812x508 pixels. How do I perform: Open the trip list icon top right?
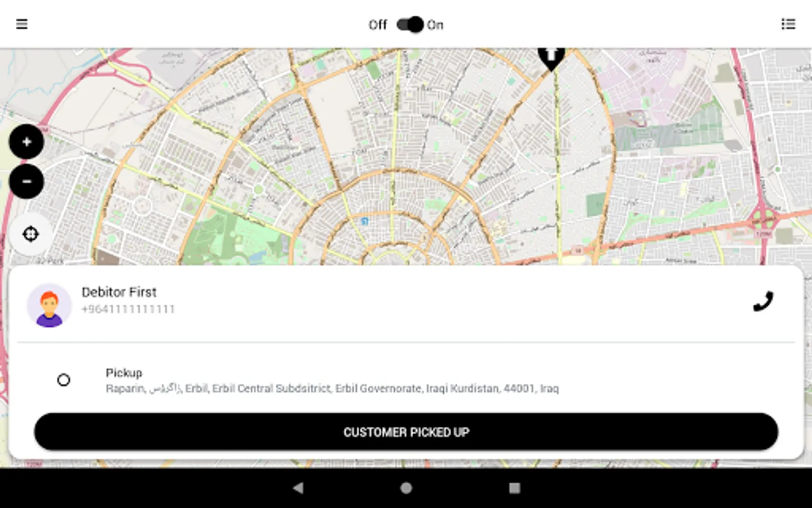[x=788, y=24]
